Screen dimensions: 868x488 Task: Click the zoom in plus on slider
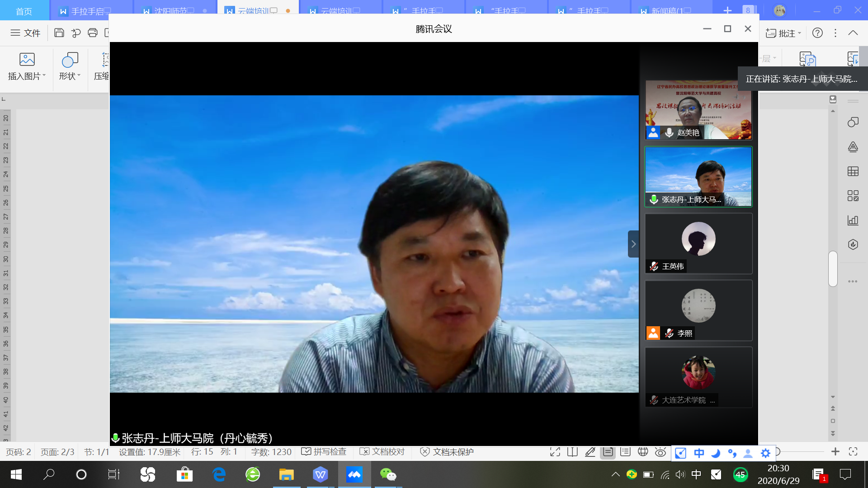point(835,451)
